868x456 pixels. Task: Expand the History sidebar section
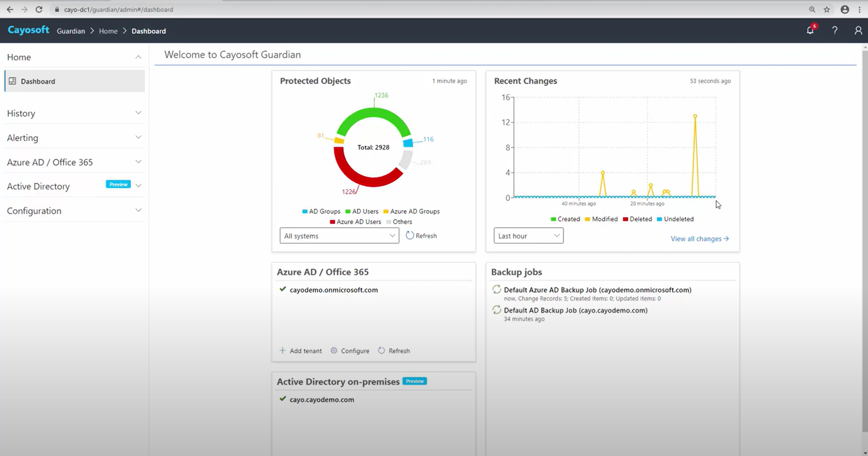(74, 113)
